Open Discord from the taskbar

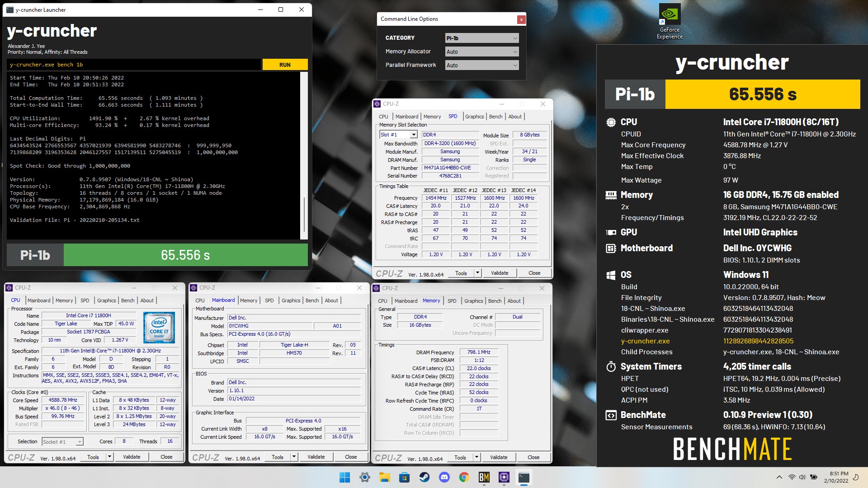tap(444, 477)
